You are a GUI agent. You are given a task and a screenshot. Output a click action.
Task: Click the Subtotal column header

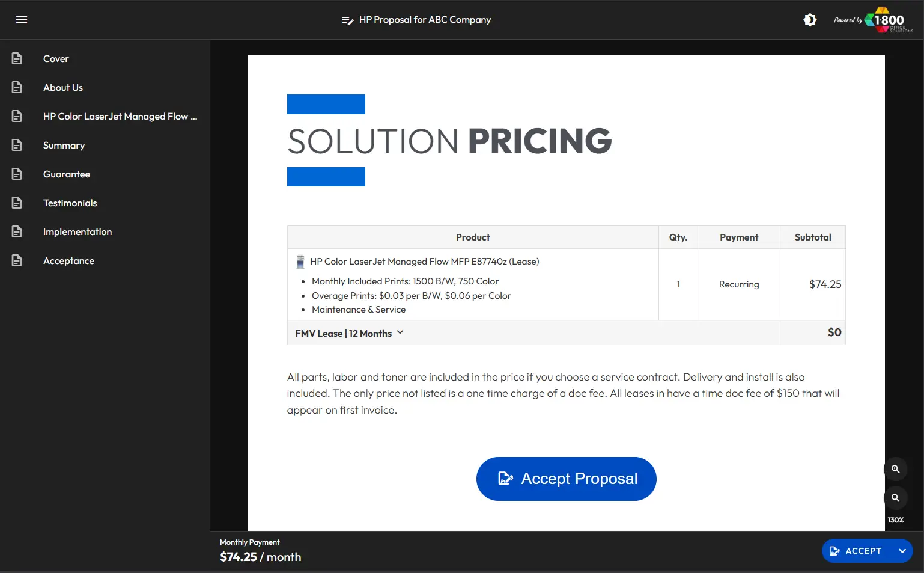pos(813,237)
